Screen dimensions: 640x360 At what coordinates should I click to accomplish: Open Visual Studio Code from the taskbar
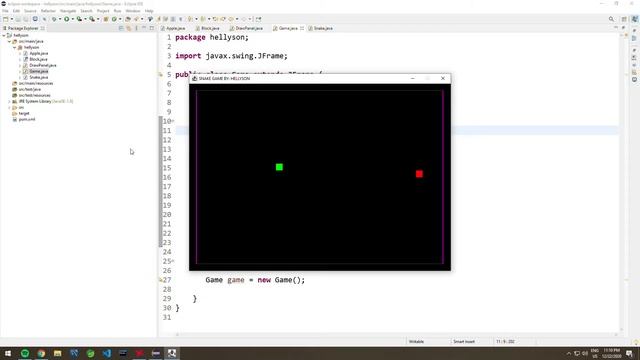(107, 353)
